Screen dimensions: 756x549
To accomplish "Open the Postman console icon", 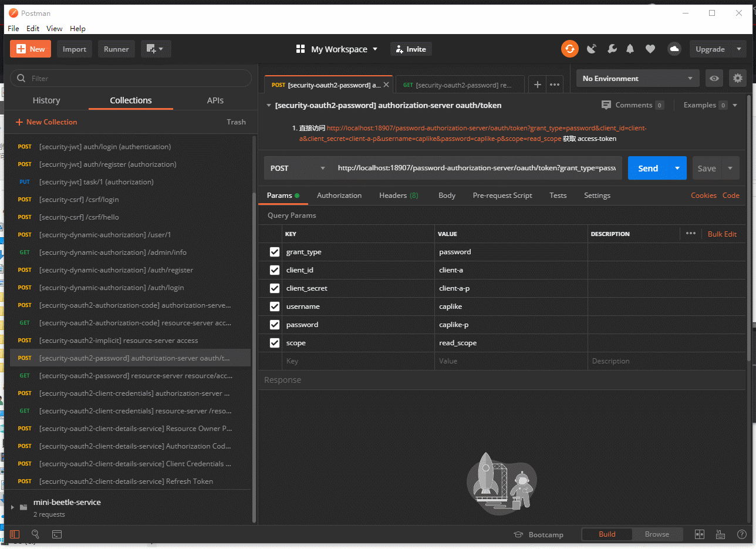I will (x=57, y=534).
